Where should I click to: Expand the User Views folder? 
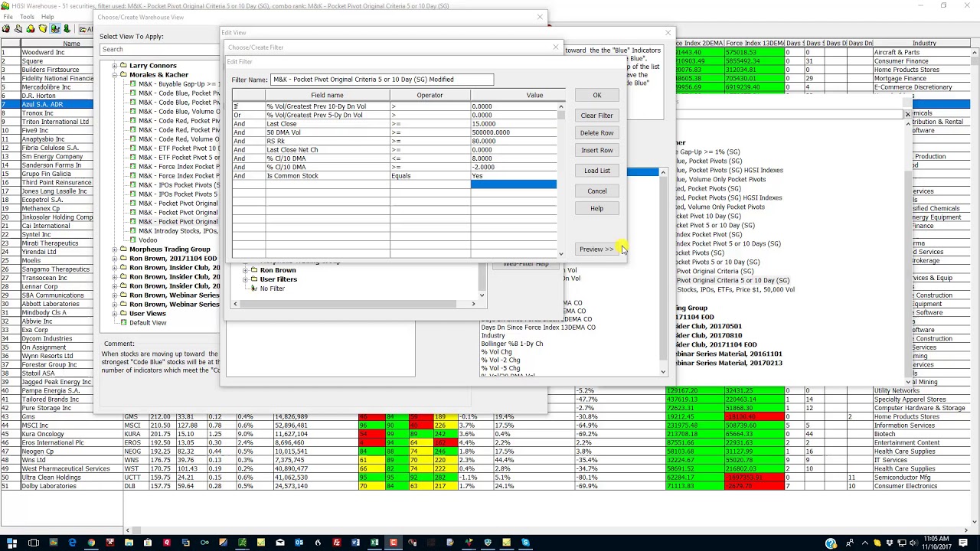pyautogui.click(x=114, y=314)
